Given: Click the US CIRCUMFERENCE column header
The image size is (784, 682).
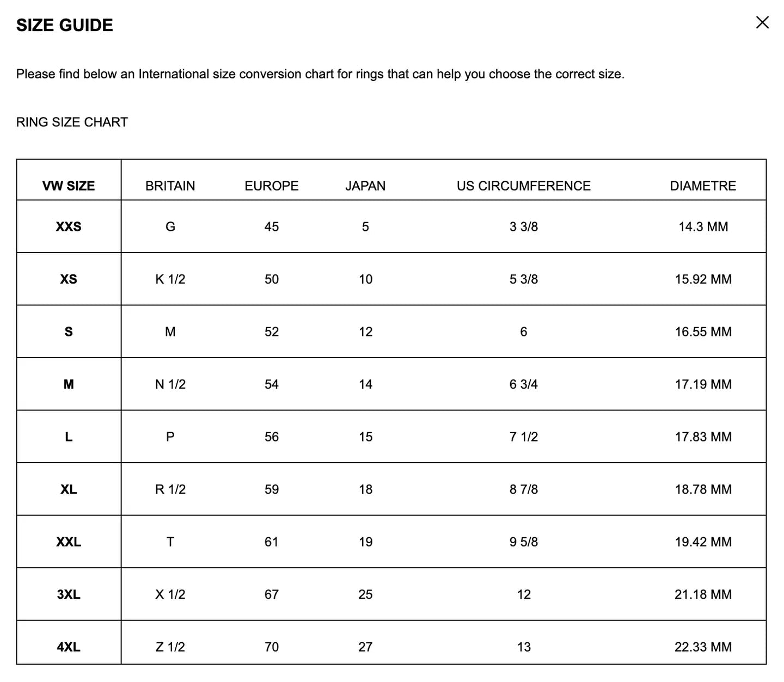Looking at the screenshot, I should click(524, 186).
